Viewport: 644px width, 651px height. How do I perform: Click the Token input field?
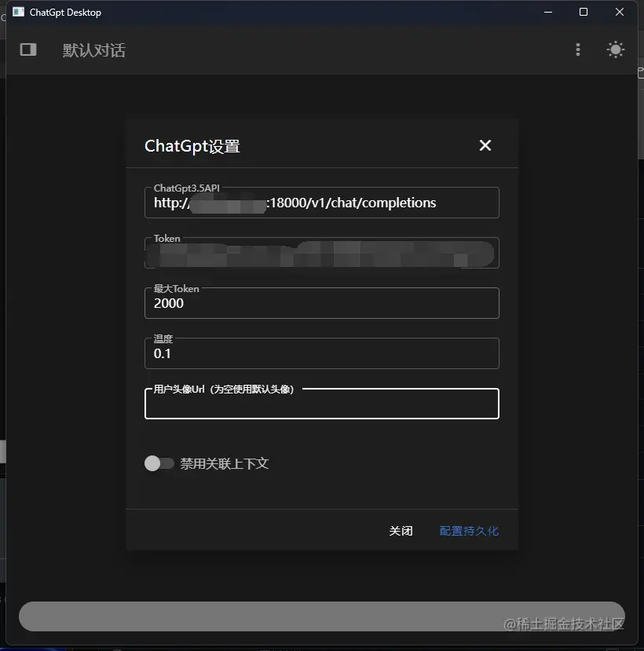(322, 253)
